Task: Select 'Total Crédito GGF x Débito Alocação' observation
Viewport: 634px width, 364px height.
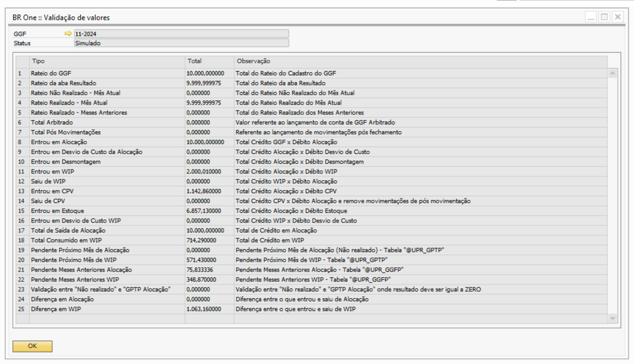Action: point(421,142)
